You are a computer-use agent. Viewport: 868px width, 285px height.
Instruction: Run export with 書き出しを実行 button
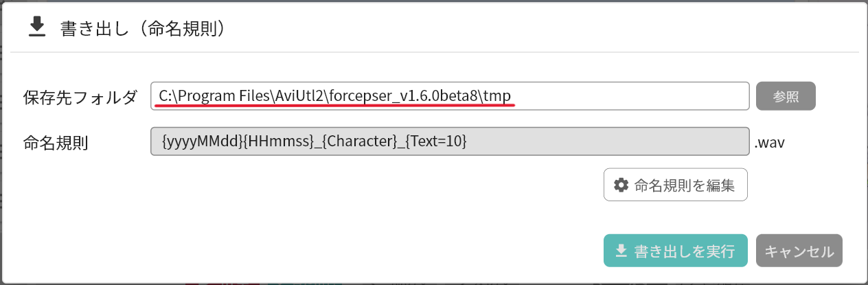pos(676,251)
